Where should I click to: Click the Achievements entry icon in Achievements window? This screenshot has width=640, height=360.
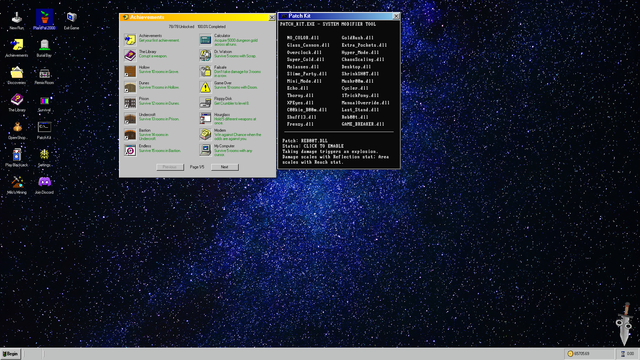coord(130,39)
